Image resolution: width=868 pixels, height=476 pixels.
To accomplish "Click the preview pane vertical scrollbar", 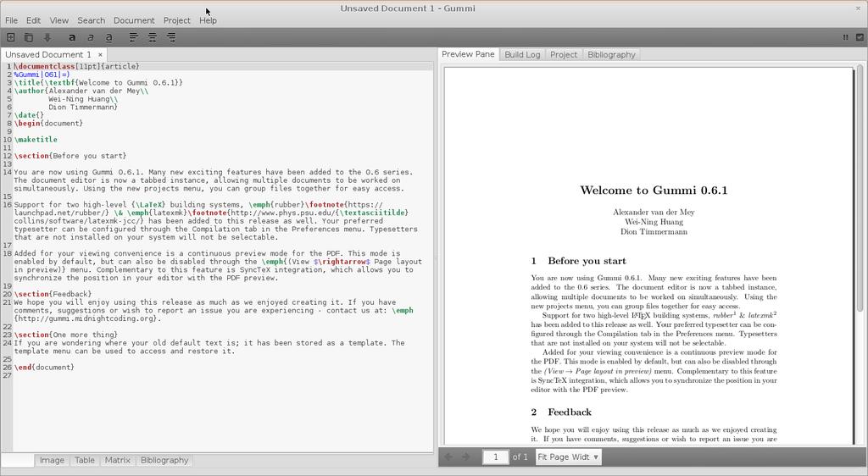I will pyautogui.click(x=860, y=188).
